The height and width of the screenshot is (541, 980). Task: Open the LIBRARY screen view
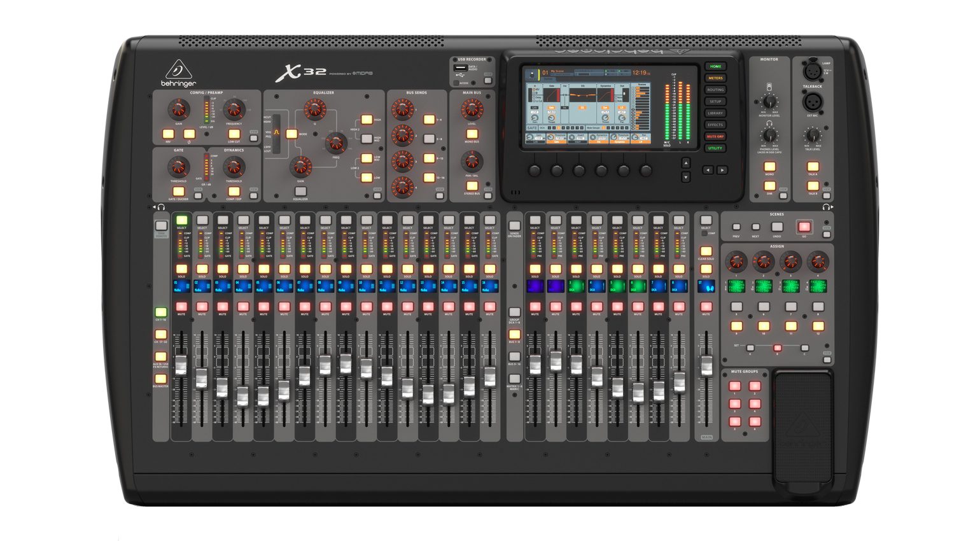[x=715, y=113]
